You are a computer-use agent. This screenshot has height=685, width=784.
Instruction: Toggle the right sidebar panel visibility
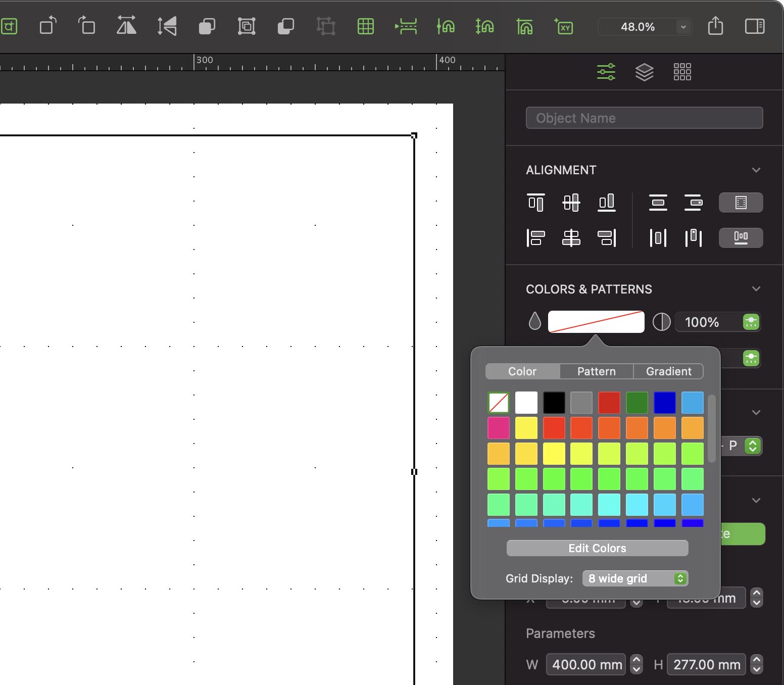(x=755, y=26)
